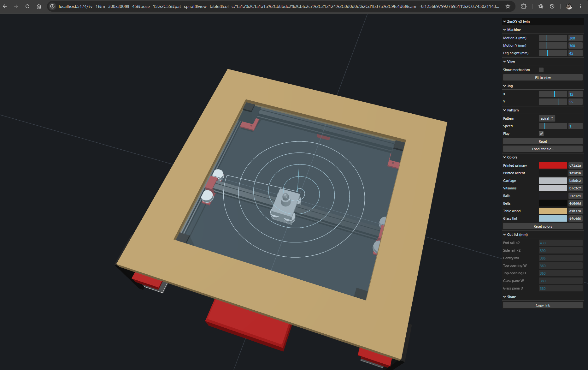The width and height of the screenshot is (588, 370).
Task: Uncheck the Play checkbox
Action: coord(541,134)
